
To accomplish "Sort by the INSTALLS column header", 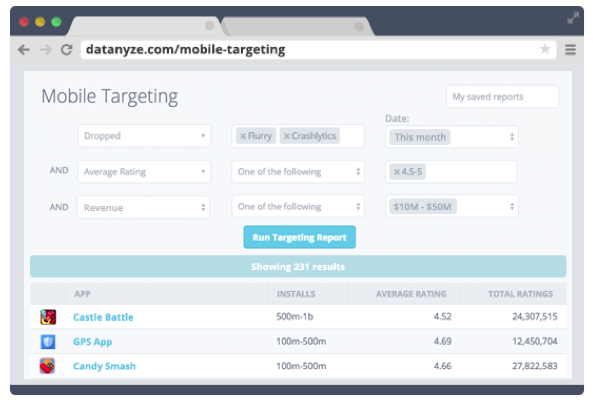I will (x=296, y=294).
